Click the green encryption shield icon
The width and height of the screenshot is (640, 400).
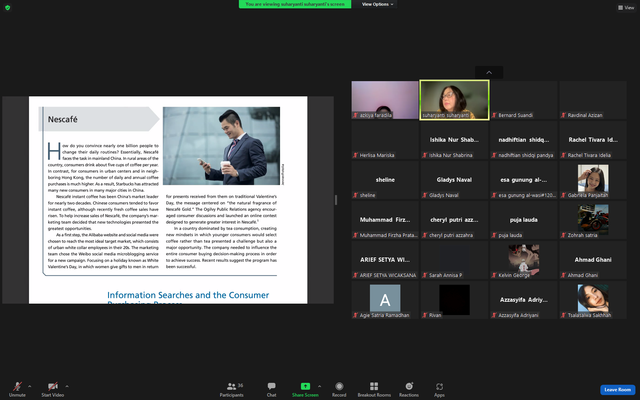click(x=7, y=7)
